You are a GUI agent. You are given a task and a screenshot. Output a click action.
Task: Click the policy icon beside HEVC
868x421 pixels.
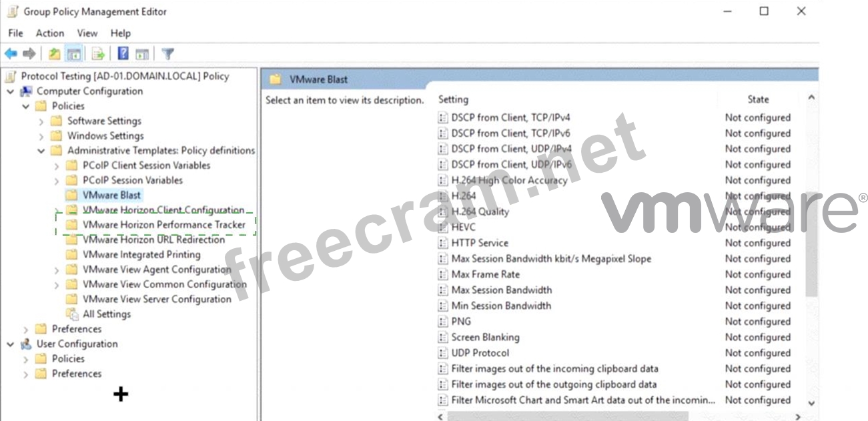pyautogui.click(x=442, y=228)
